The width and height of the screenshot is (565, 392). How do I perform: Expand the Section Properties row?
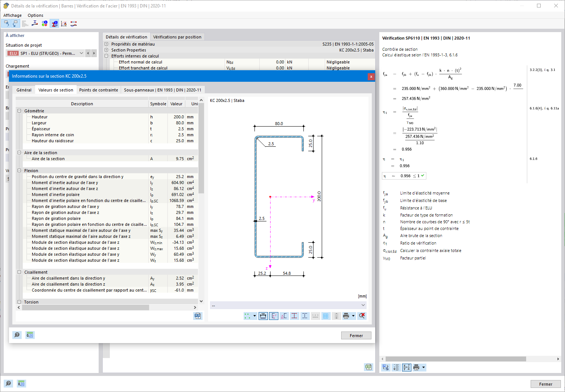click(106, 50)
